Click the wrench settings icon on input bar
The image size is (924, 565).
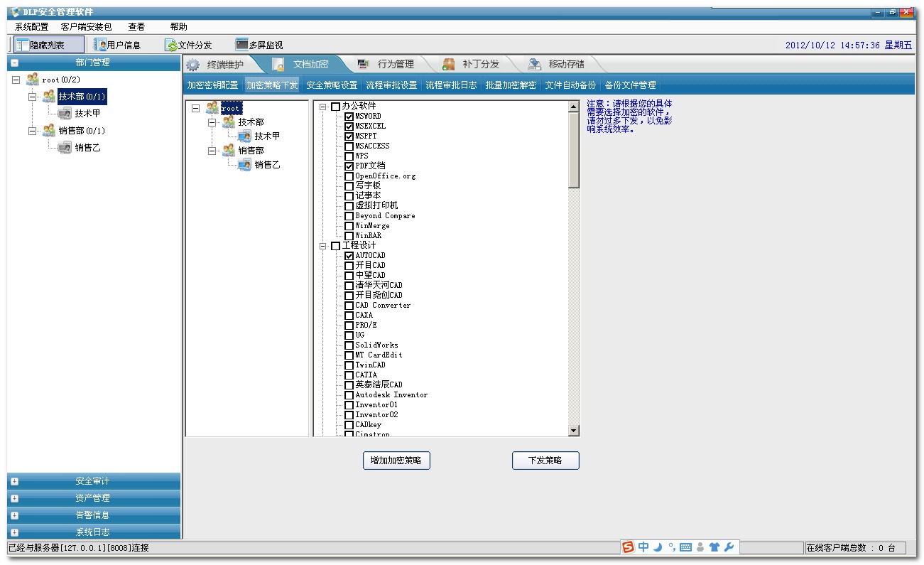click(729, 547)
